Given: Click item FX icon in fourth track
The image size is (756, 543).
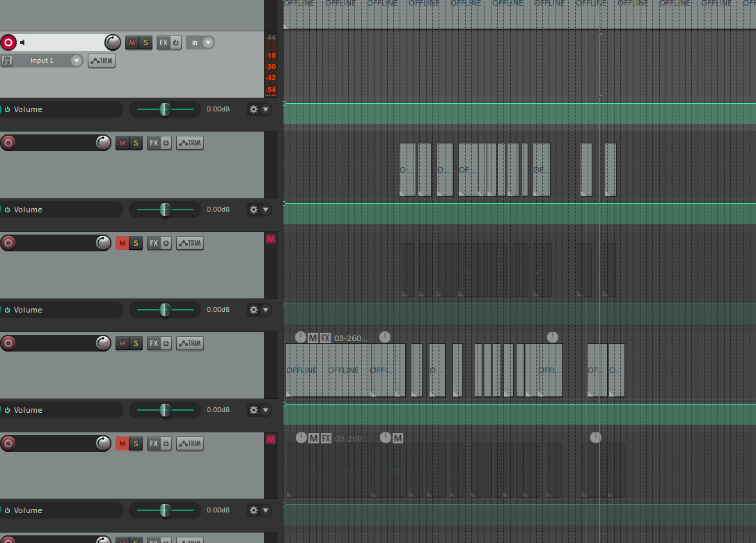Looking at the screenshot, I should (x=326, y=338).
